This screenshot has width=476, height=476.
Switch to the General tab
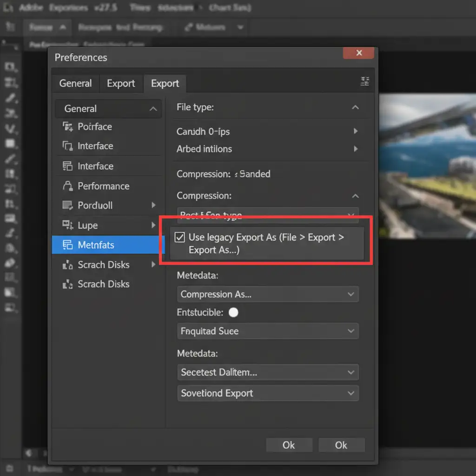click(75, 83)
